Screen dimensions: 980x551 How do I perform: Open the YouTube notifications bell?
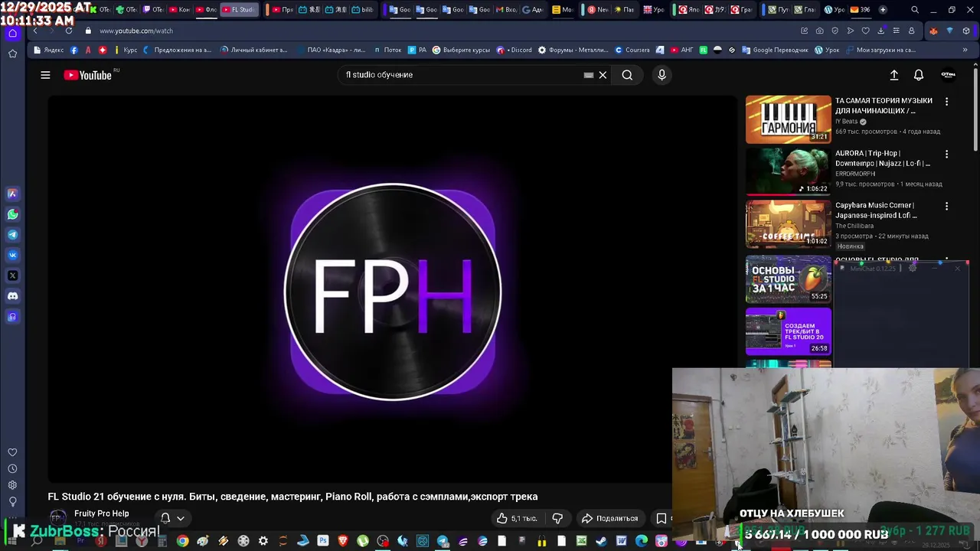click(919, 75)
